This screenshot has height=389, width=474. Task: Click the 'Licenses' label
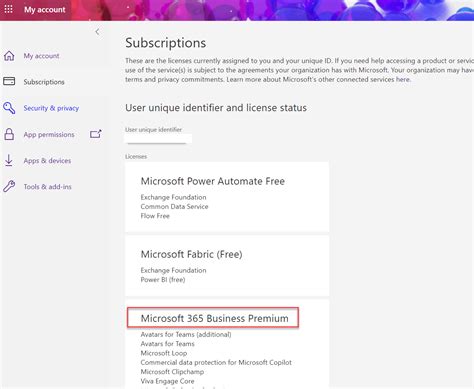click(136, 156)
